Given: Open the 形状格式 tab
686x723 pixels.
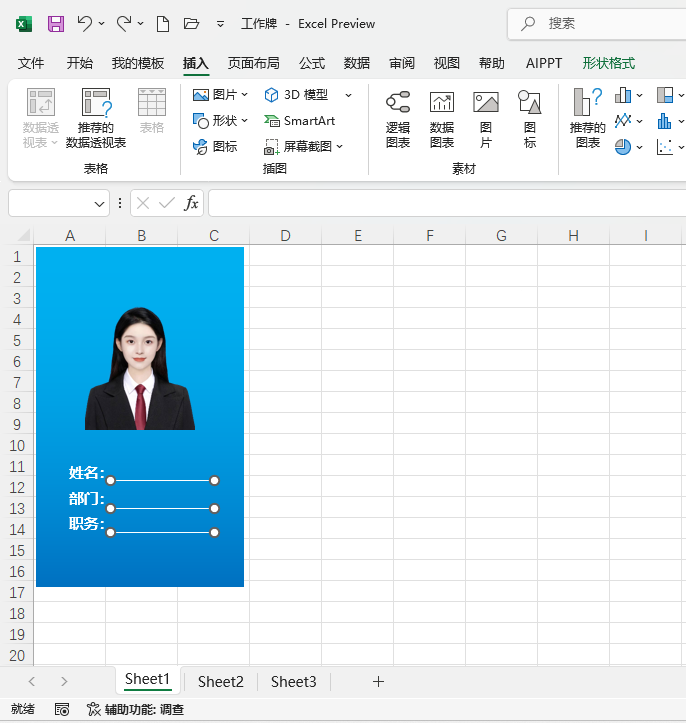Looking at the screenshot, I should click(x=608, y=63).
